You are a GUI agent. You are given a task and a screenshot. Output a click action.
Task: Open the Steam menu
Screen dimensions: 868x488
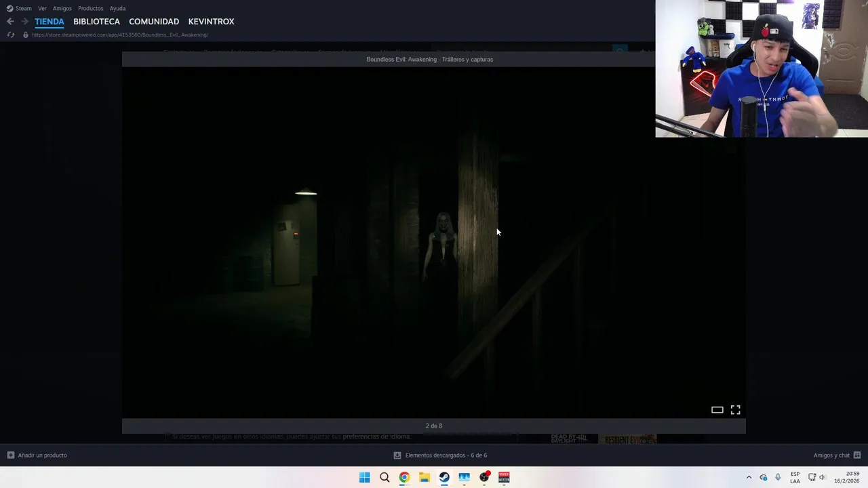(x=19, y=8)
